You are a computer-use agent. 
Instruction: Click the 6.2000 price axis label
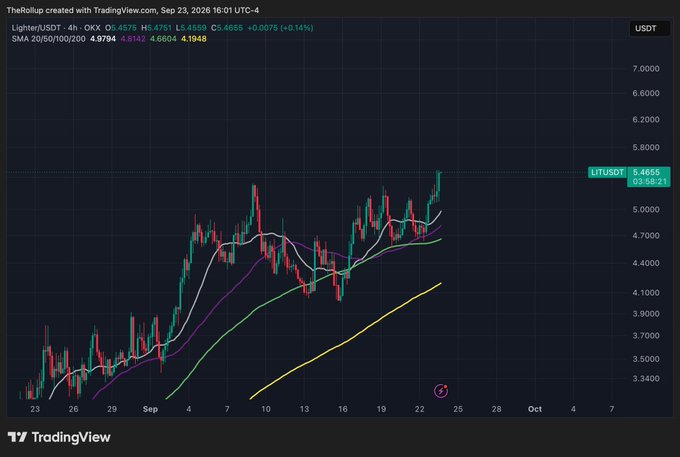tap(646, 120)
